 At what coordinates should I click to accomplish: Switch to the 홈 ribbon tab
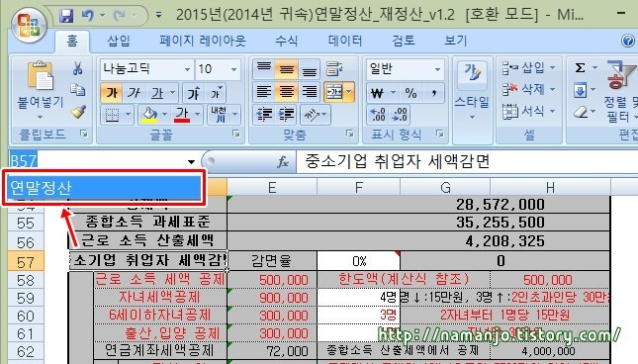click(72, 41)
